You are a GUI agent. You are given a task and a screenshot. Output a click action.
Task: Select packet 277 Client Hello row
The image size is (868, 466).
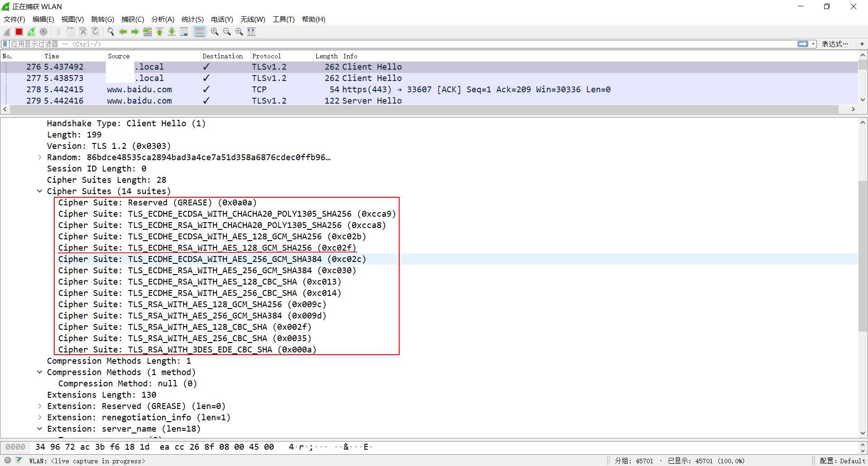click(x=429, y=78)
